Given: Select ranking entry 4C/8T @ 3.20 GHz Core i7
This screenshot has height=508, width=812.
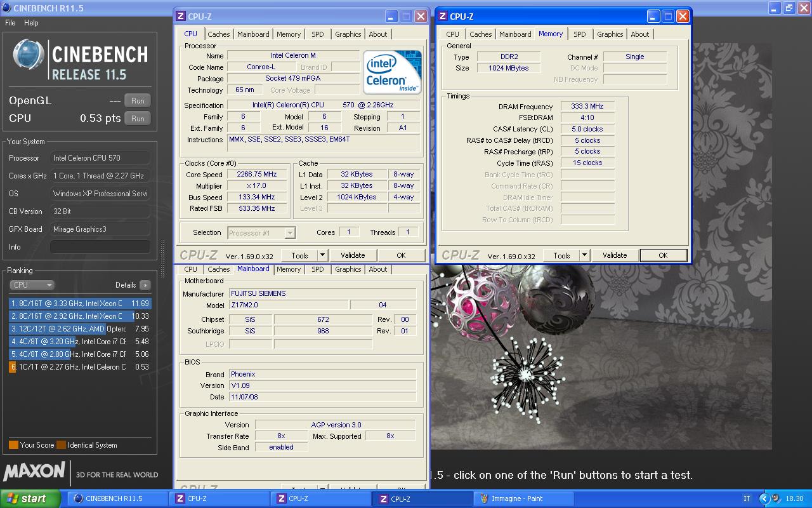Looking at the screenshot, I should point(80,342).
